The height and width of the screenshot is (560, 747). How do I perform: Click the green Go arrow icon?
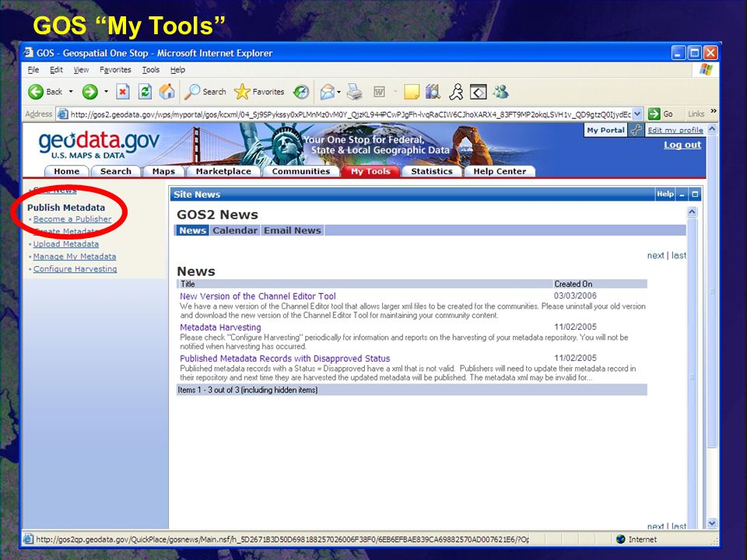click(654, 114)
